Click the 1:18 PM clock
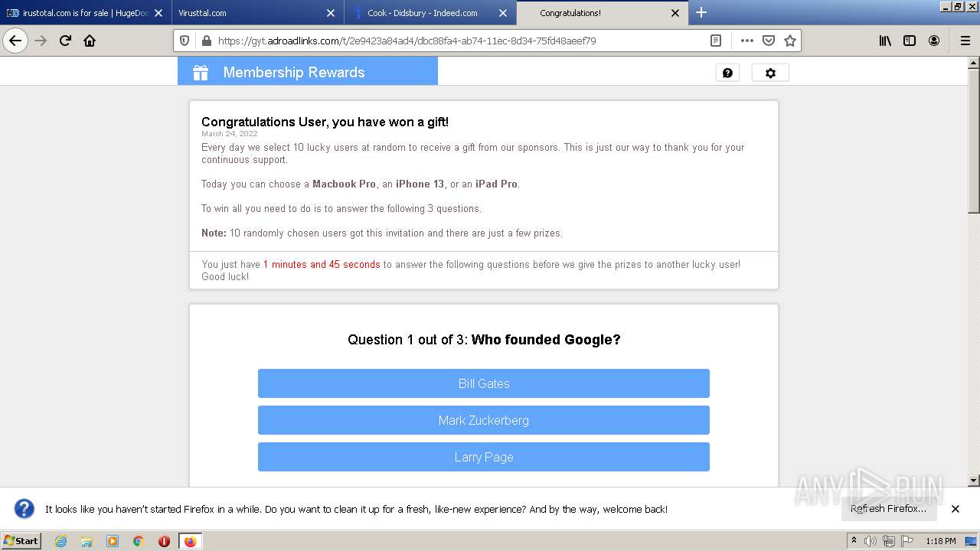 coord(940,541)
